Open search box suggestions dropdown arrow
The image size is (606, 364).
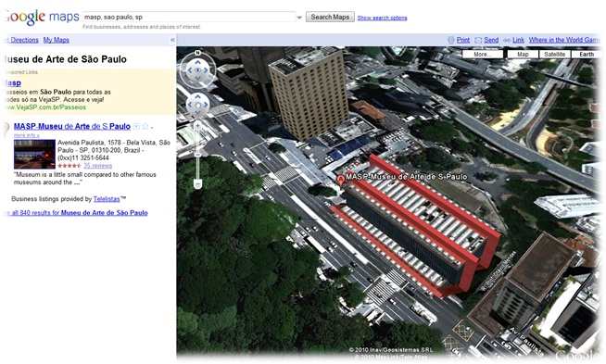(x=299, y=18)
